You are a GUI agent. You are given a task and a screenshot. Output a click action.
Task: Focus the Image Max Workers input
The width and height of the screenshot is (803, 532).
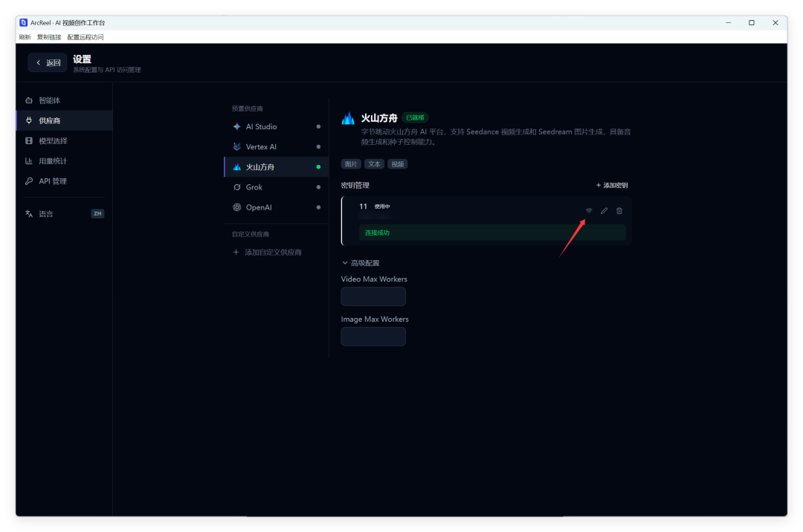pos(373,337)
